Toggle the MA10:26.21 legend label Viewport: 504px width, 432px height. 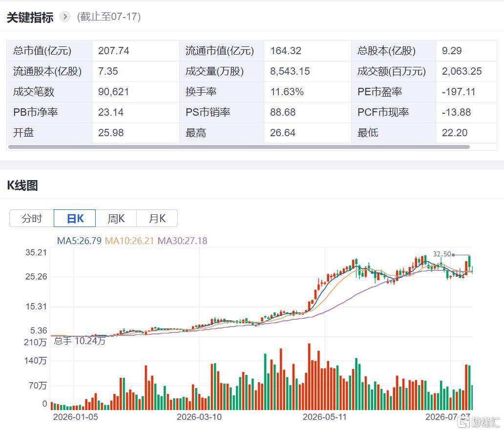pyautogui.click(x=129, y=241)
